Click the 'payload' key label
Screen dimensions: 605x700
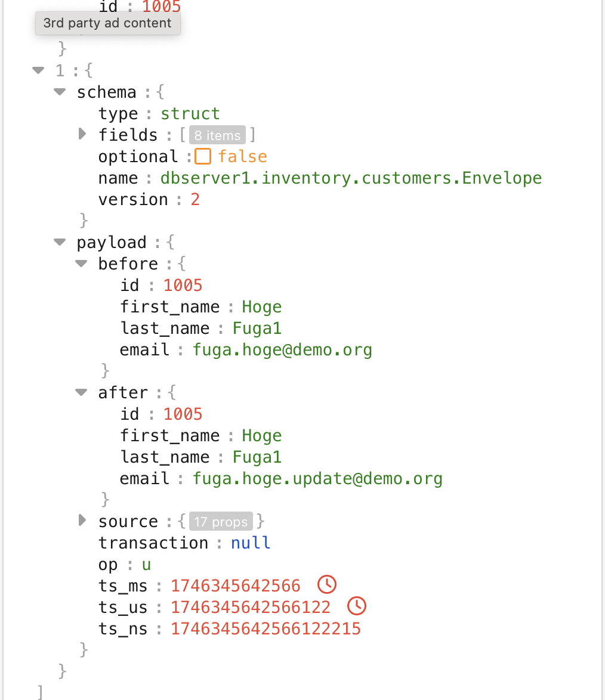[111, 243]
